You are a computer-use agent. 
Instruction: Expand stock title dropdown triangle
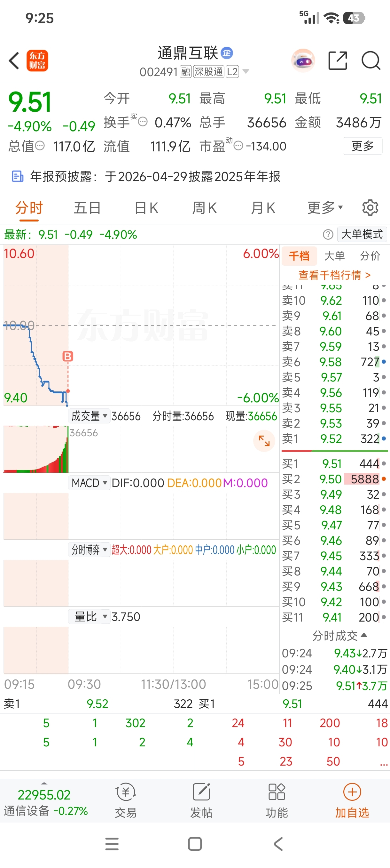point(246,71)
